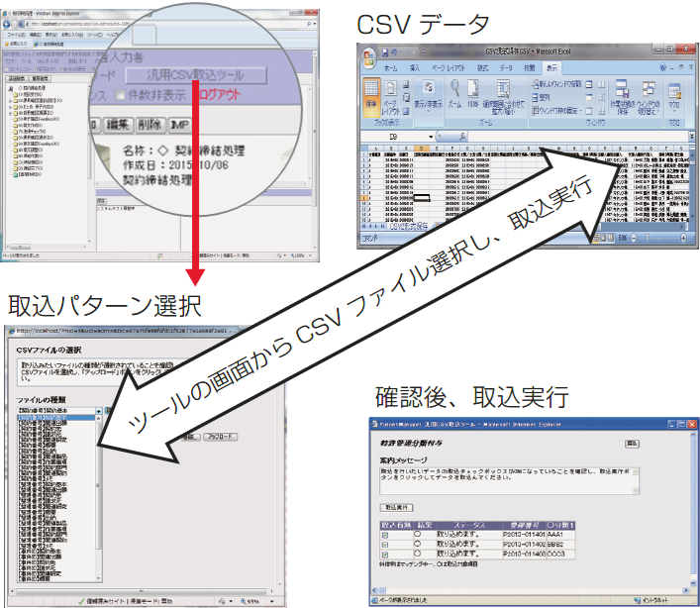Viewport: 700px width, 608px height.
Task: Click the 取り込めます status in row P2013-011402
Action: click(457, 545)
